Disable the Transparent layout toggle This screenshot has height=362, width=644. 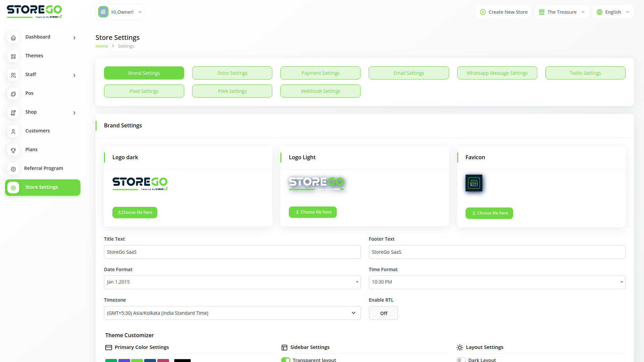[x=285, y=359]
